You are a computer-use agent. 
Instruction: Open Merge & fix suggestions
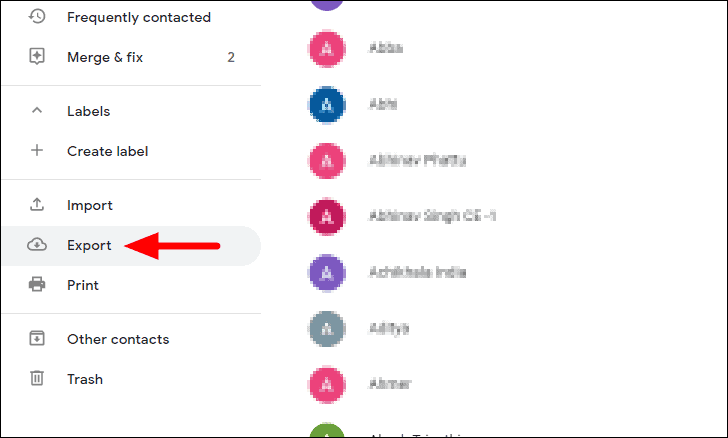[105, 57]
